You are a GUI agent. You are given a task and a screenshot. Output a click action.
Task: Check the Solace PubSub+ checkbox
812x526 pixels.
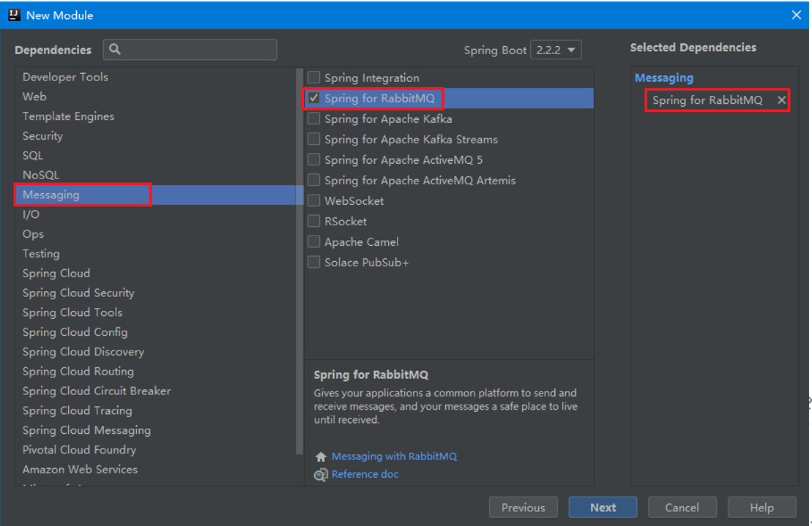coord(314,262)
